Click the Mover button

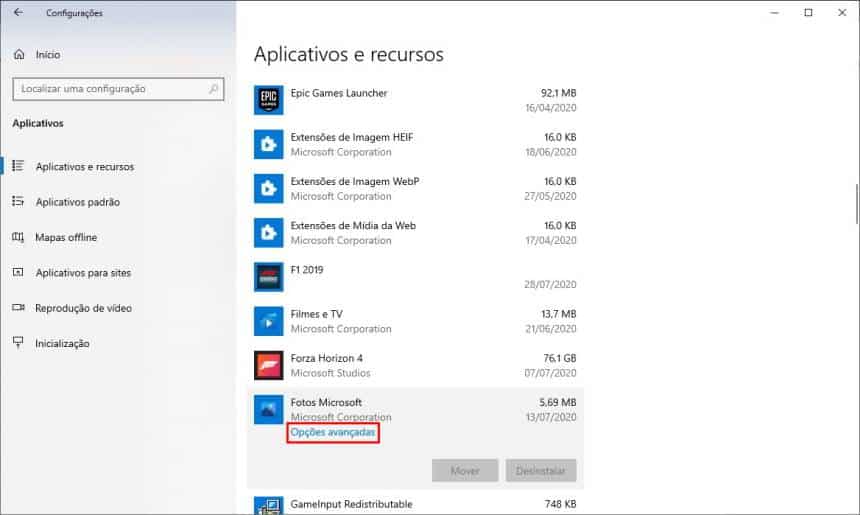[x=465, y=471]
